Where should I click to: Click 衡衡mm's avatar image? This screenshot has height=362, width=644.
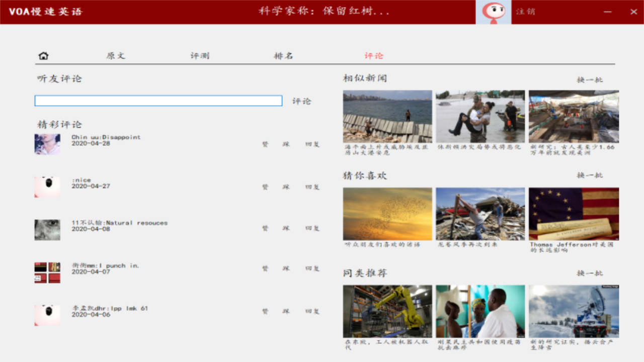coord(47,273)
